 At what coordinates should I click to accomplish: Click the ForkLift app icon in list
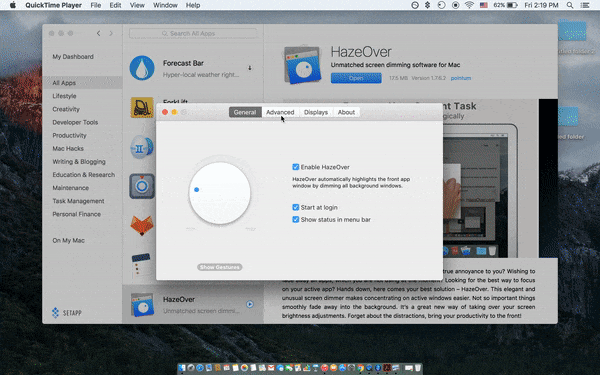coord(142,107)
